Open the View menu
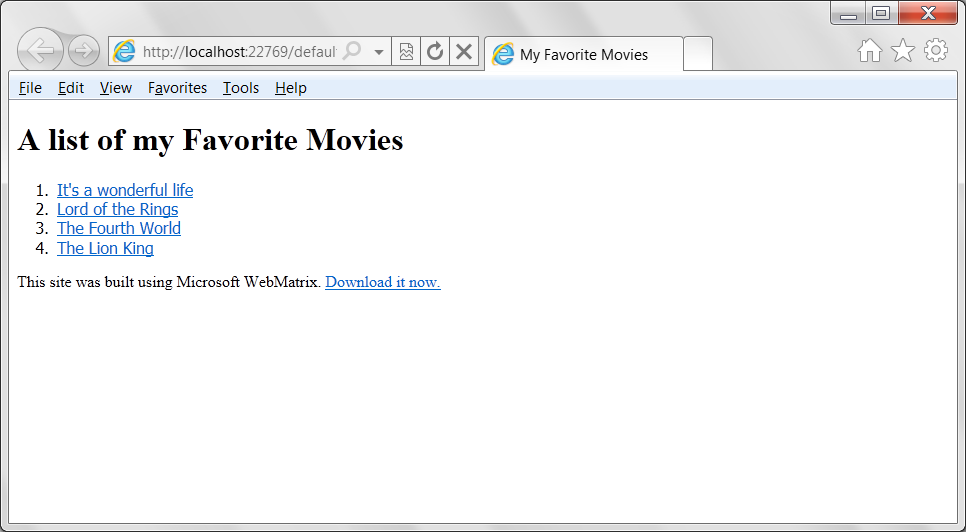This screenshot has height=532, width=966. click(x=116, y=88)
